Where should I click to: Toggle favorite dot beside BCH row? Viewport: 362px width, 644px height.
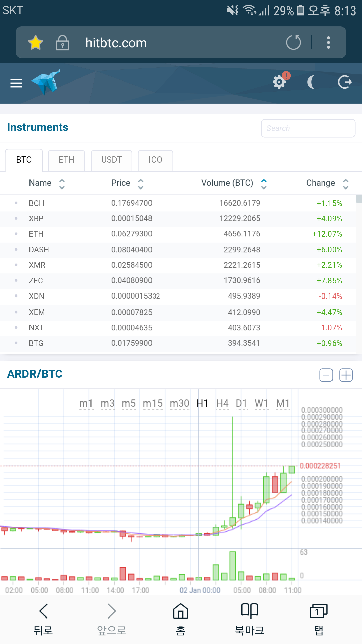click(16, 203)
